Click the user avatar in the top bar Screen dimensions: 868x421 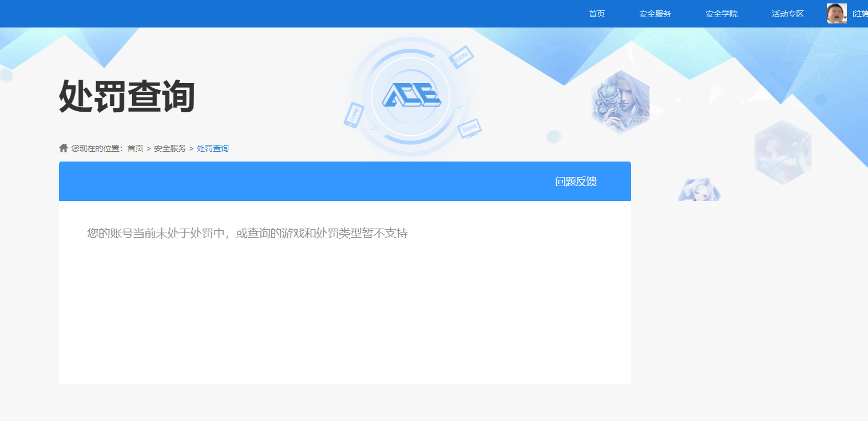coord(837,13)
